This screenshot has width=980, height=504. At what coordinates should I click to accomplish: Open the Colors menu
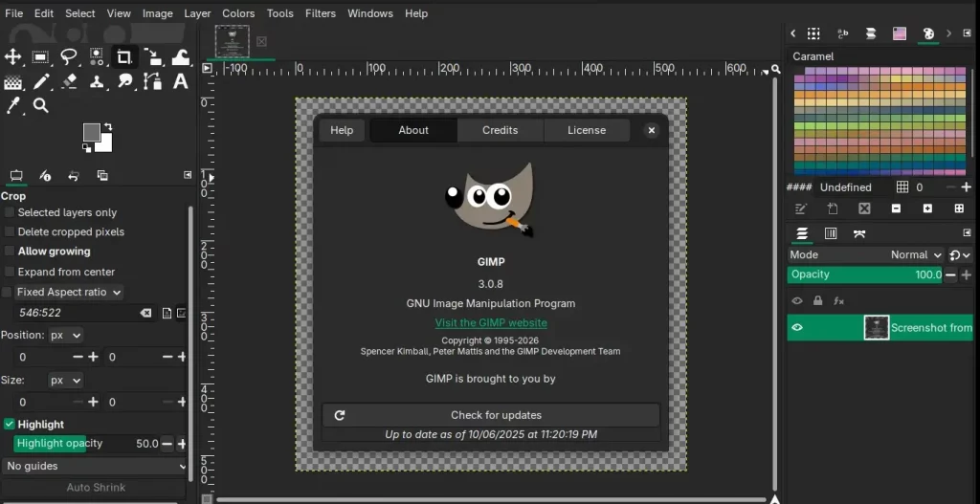point(238,13)
